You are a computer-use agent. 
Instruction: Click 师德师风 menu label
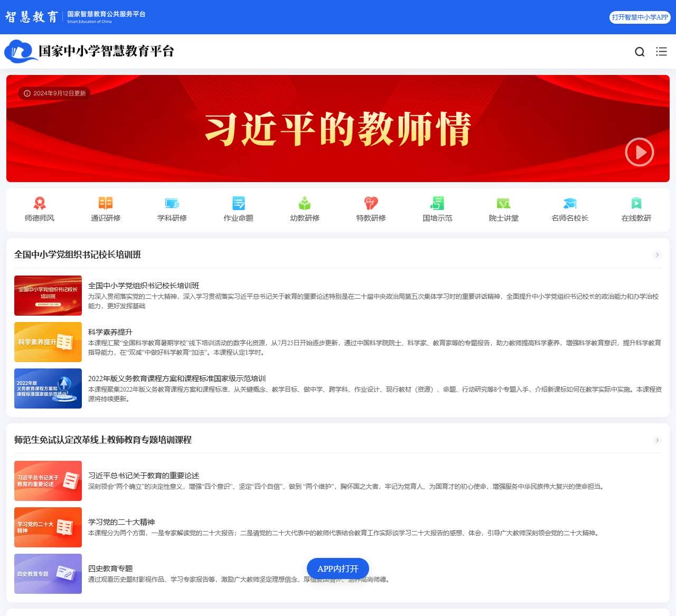pos(40,218)
